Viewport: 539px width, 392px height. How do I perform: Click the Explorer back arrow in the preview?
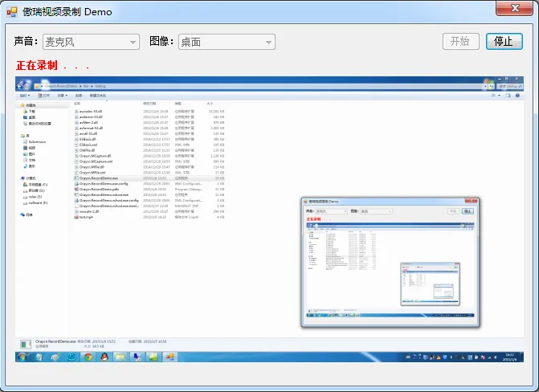coord(20,86)
